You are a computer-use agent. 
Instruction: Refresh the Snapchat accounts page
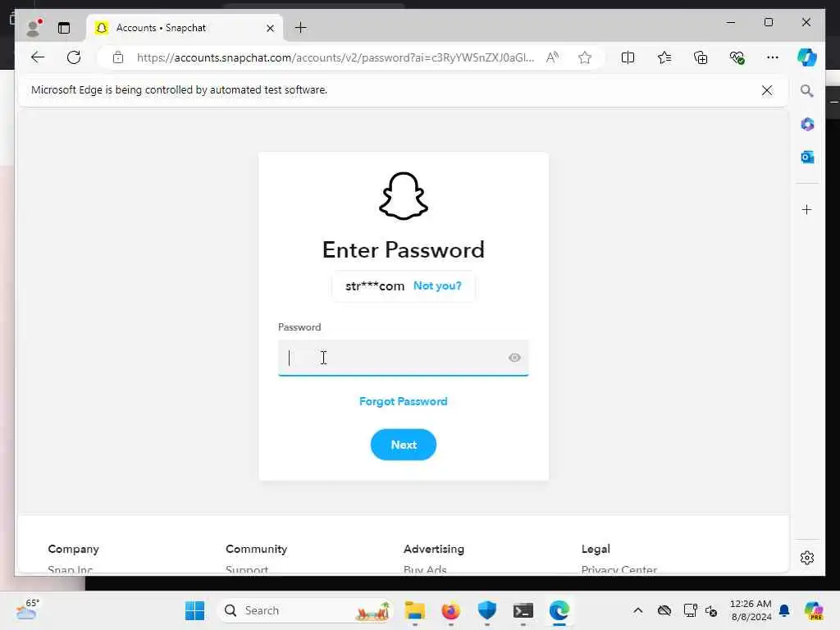click(74, 57)
